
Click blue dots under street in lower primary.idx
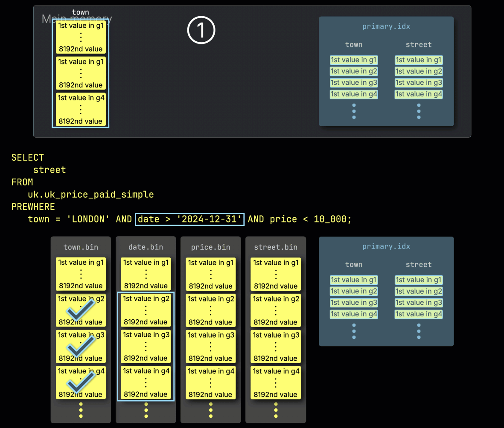click(419, 331)
